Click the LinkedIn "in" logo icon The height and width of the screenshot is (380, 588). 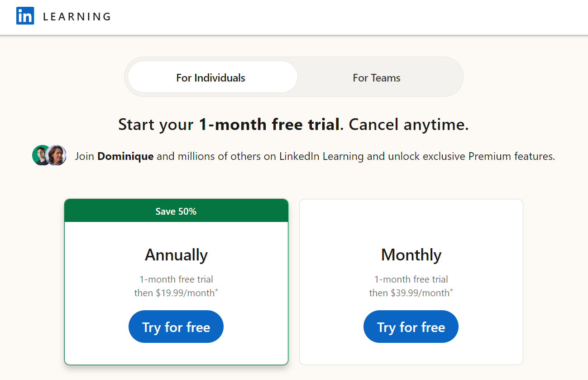pos(25,16)
